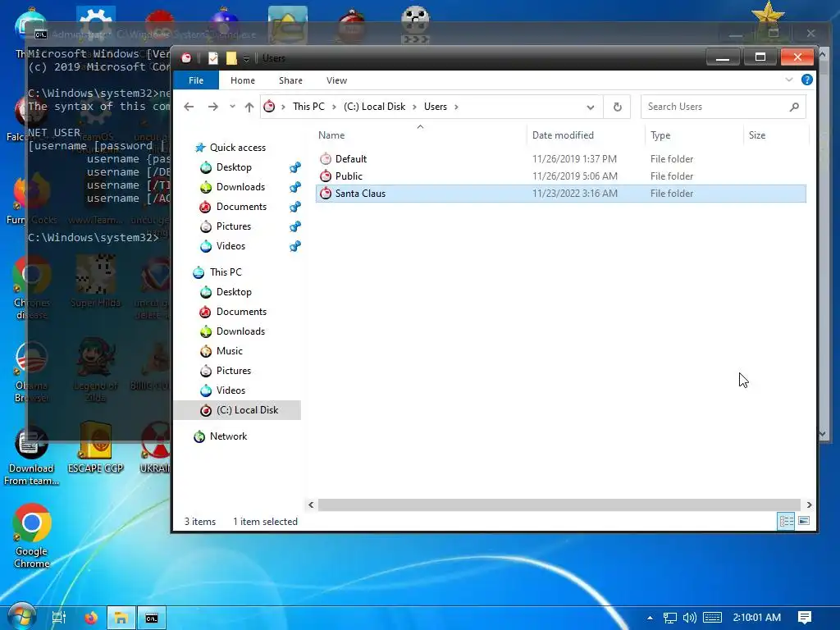The height and width of the screenshot is (630, 840).
Task: Open Videos under Quick access
Action: tap(231, 246)
